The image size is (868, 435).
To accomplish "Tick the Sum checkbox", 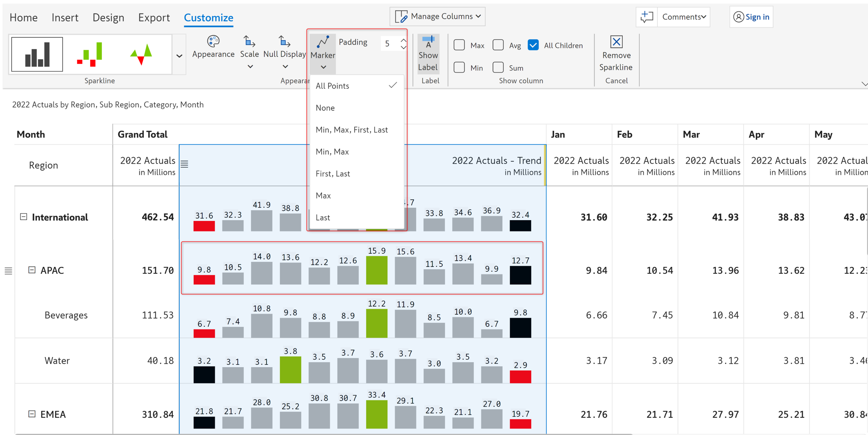I will (x=498, y=67).
